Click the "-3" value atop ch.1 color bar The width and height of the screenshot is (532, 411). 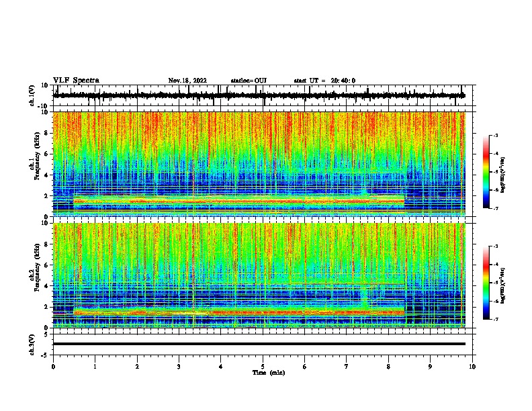coord(495,136)
